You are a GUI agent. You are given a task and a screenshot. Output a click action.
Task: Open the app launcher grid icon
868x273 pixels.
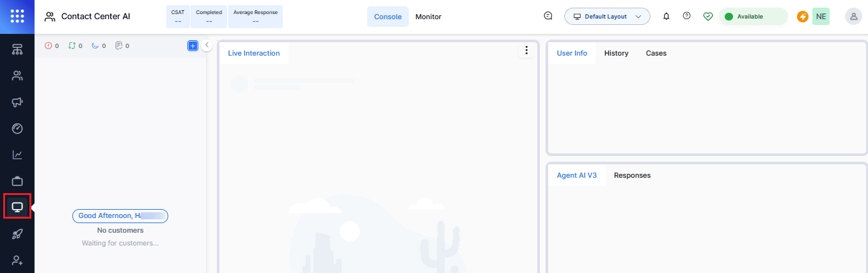click(x=17, y=17)
